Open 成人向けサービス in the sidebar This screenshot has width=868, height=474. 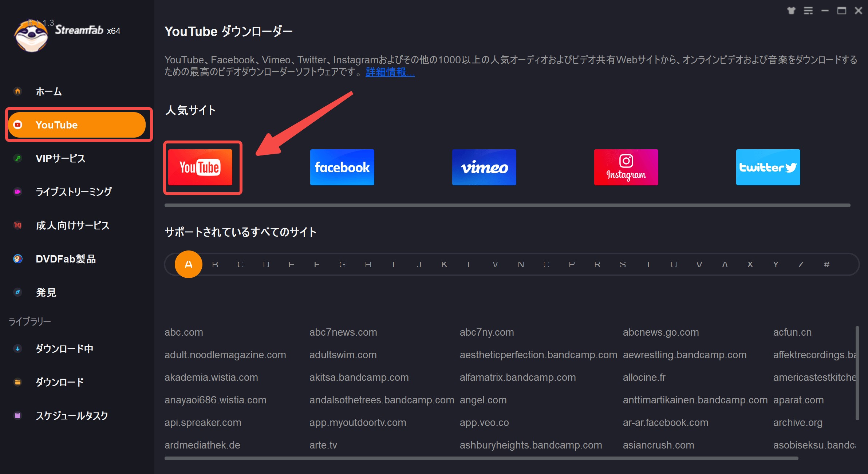72,225
